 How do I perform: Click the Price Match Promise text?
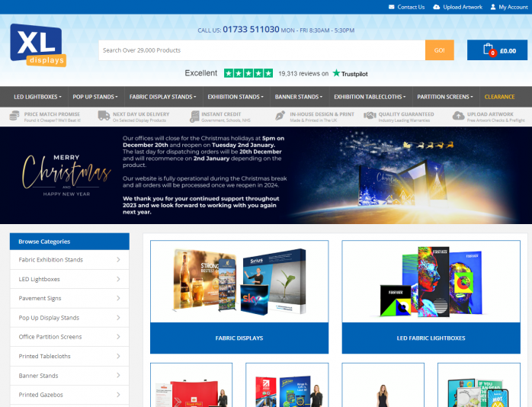tap(52, 114)
